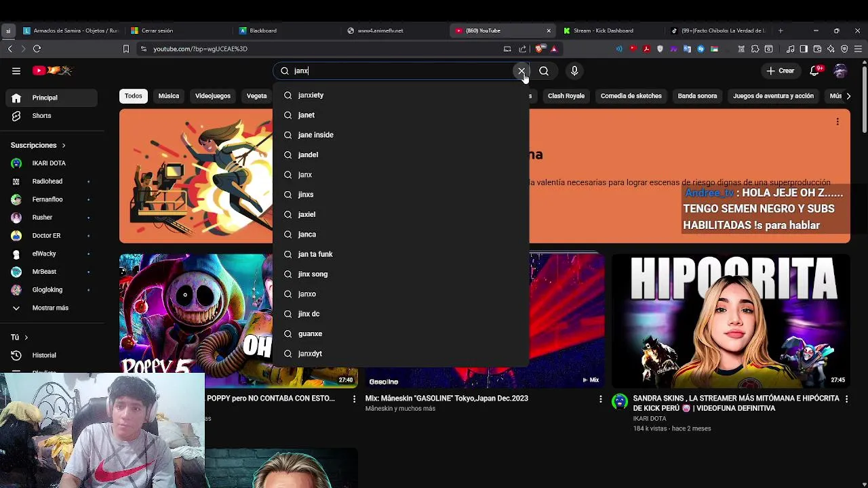Toggle the browser sidebar panel
The height and width of the screenshot is (488, 868).
(x=804, y=49)
